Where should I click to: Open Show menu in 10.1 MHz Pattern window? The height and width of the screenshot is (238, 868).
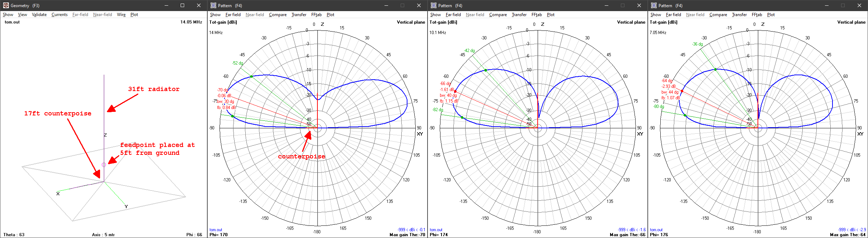click(435, 15)
